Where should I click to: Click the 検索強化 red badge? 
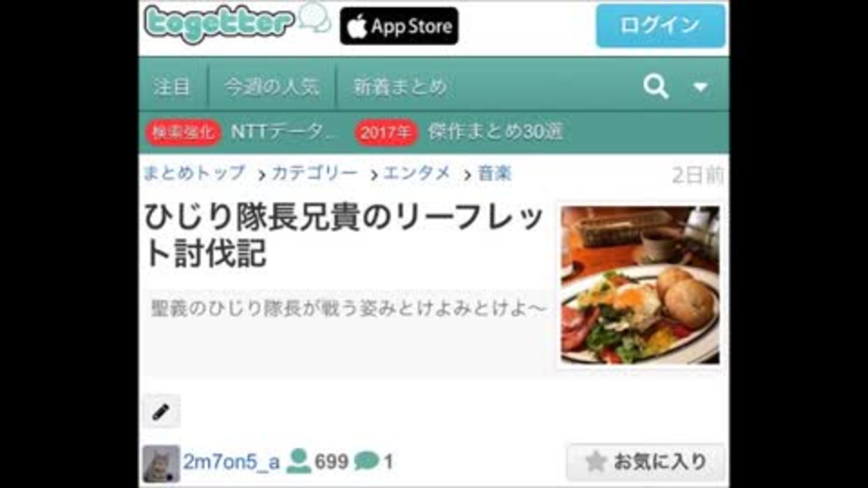(x=184, y=132)
